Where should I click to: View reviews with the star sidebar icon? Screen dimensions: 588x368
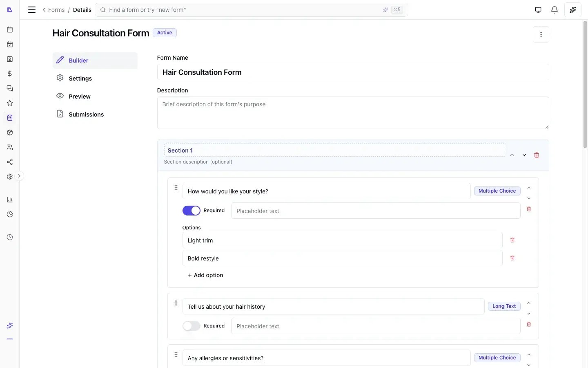[10, 103]
